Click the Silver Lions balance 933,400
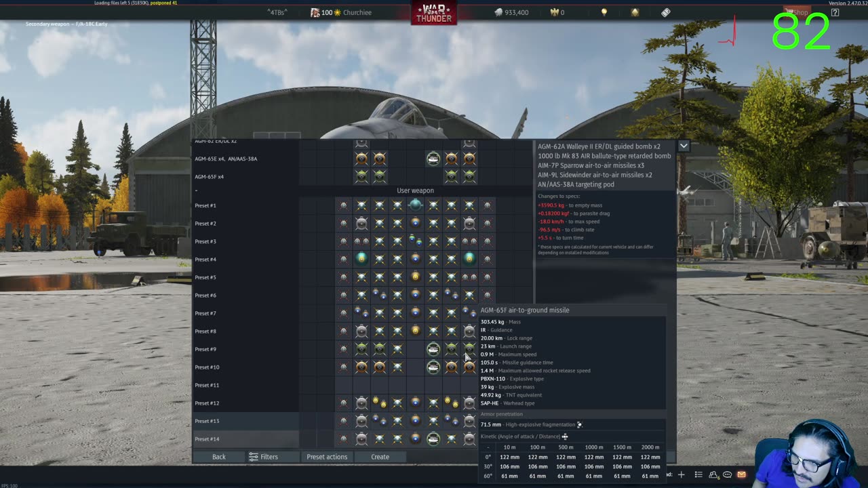 tap(511, 12)
